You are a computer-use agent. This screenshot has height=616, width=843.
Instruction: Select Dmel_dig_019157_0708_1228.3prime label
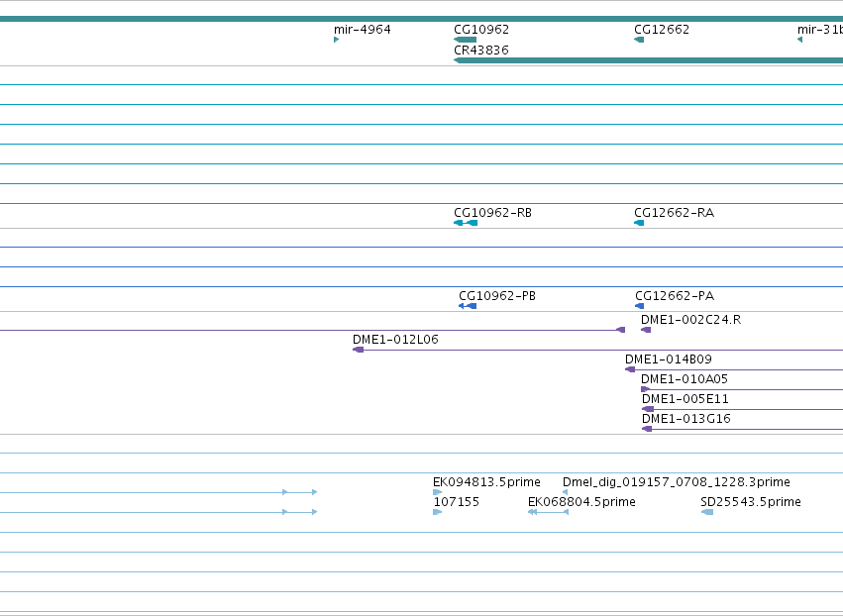(677, 482)
